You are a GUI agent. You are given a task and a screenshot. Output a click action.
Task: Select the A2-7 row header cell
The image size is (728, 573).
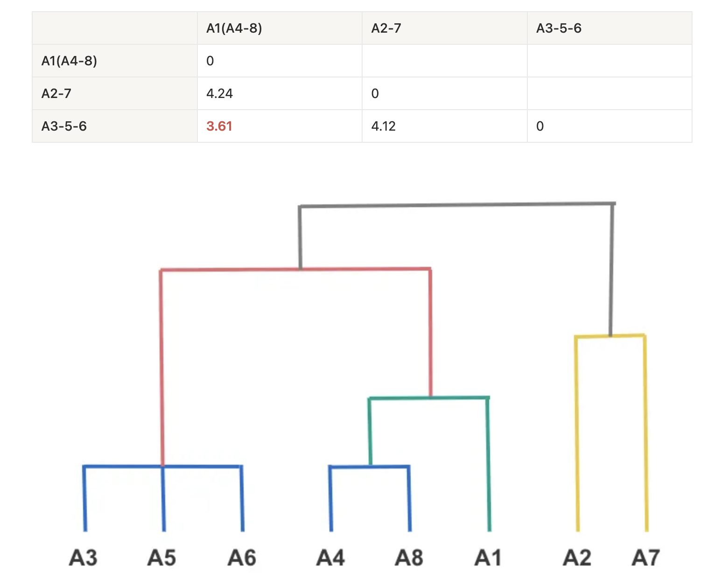pos(56,94)
